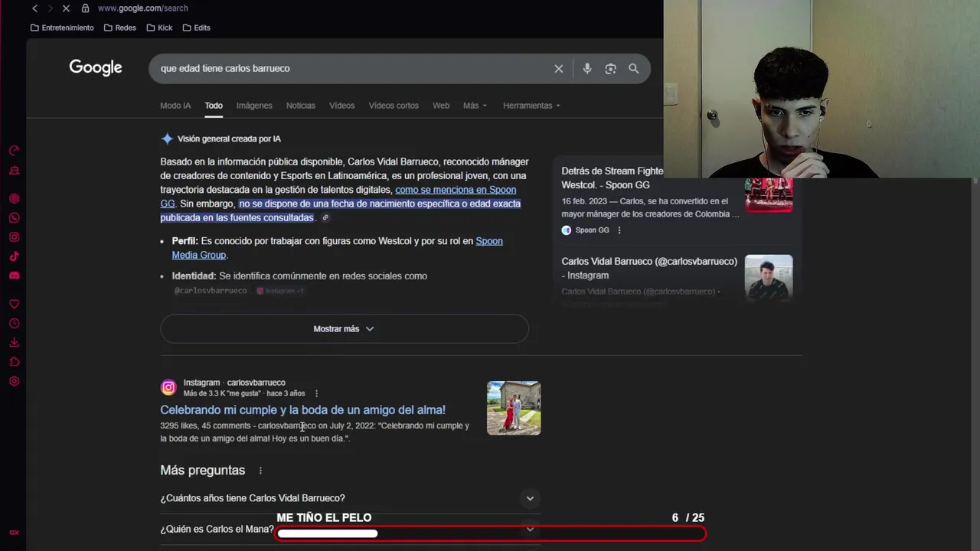This screenshot has width=980, height=551.
Task: Open history clock icon in sidebar
Action: pos(14,324)
